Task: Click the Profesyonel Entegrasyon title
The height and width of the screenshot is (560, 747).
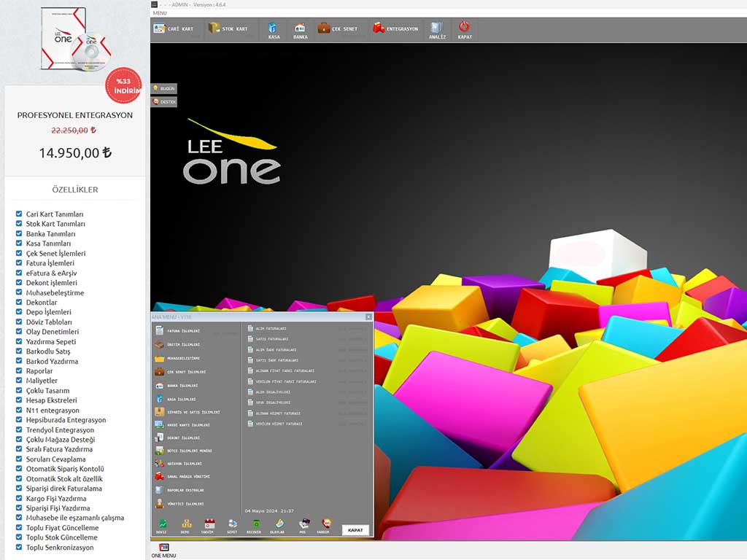Action: [75, 115]
